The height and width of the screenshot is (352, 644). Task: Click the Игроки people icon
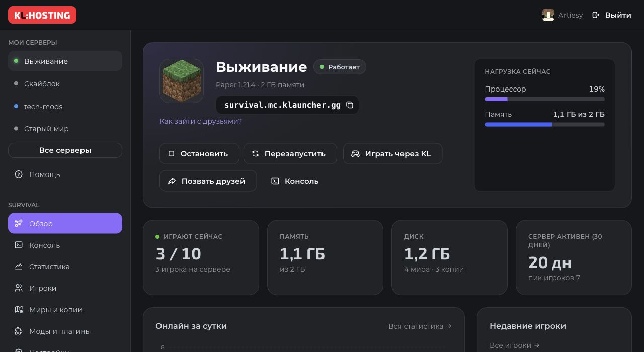click(x=19, y=288)
